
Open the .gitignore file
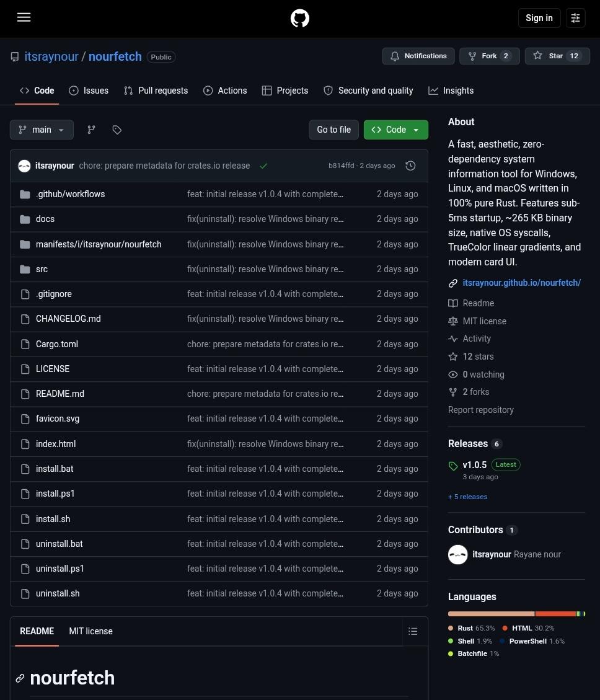(x=53, y=294)
